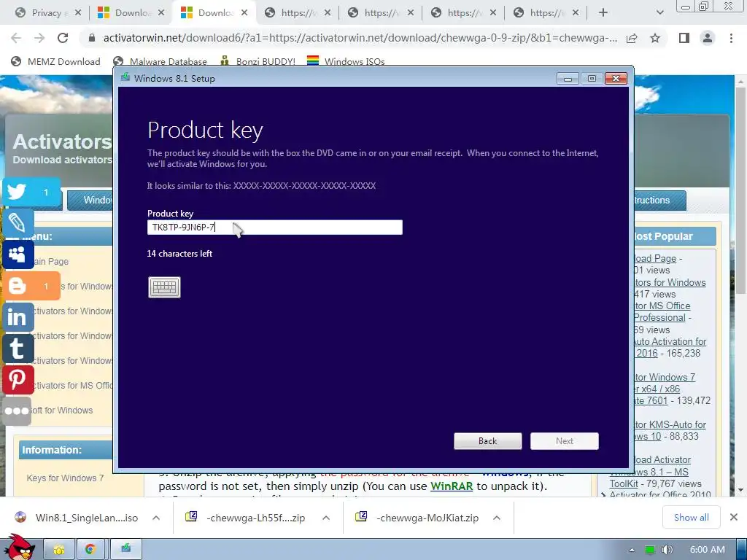Screen dimensions: 747x560
Task: Toggle Chrome side panel icon
Action: 684,38
